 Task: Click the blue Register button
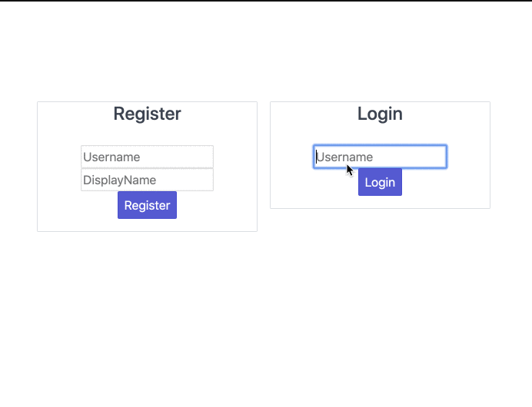coord(147,205)
